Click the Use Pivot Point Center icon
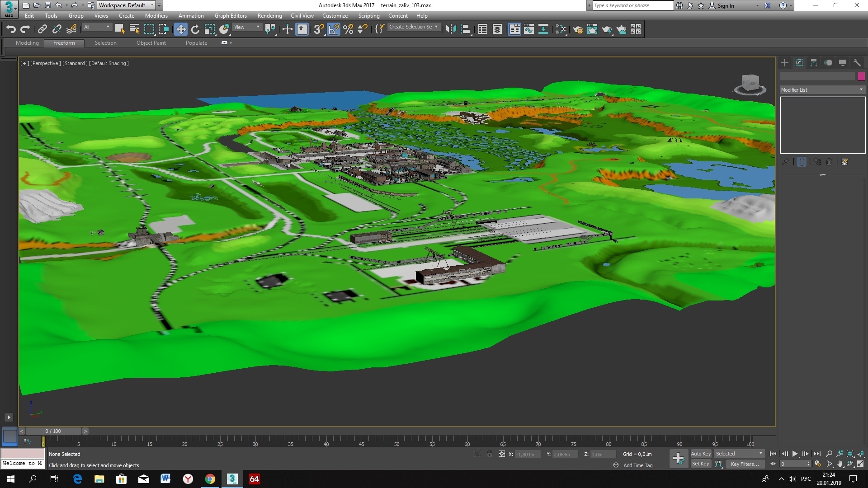This screenshot has width=868, height=488. 270,29
